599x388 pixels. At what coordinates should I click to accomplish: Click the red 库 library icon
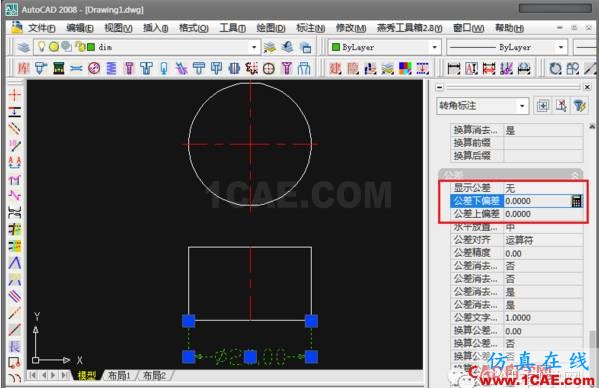click(24, 68)
